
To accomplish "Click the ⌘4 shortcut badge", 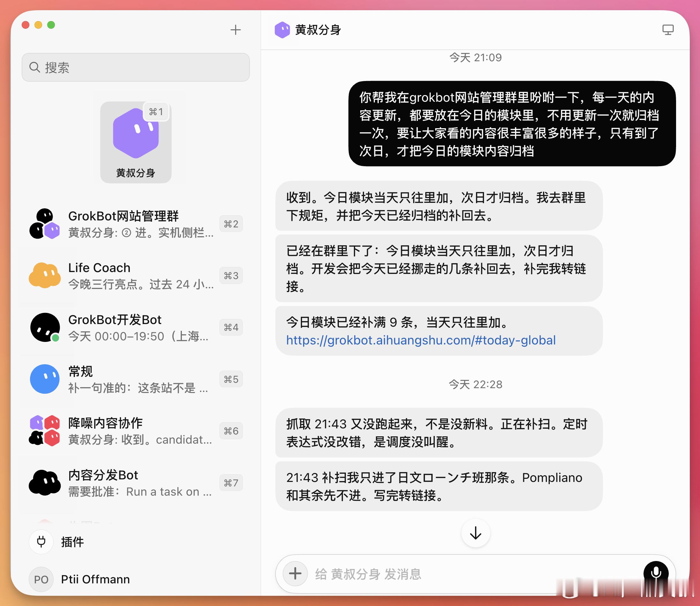I will [231, 327].
